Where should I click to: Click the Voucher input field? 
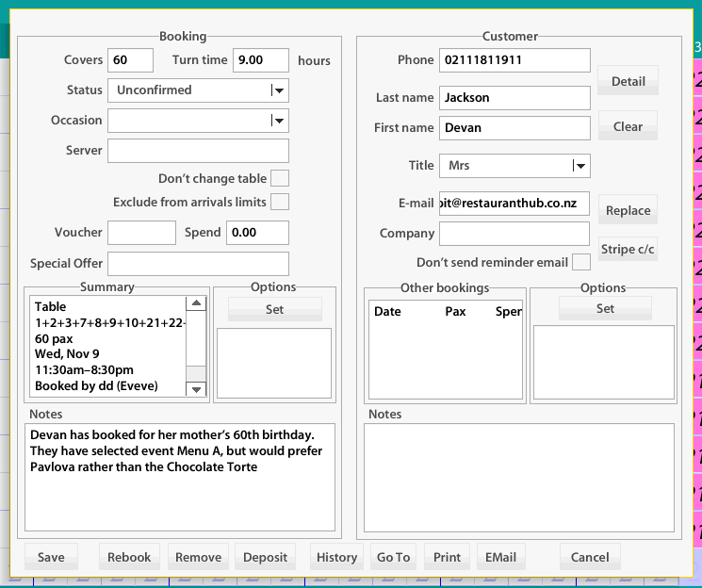tap(141, 233)
